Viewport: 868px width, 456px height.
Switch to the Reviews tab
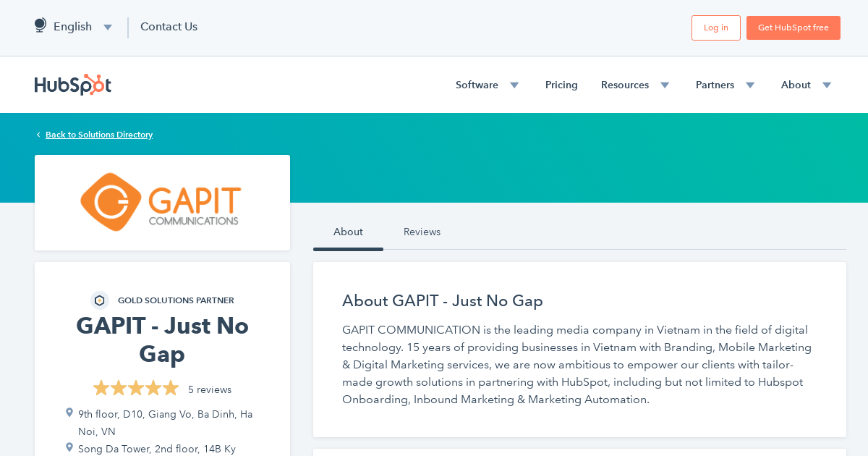422,232
